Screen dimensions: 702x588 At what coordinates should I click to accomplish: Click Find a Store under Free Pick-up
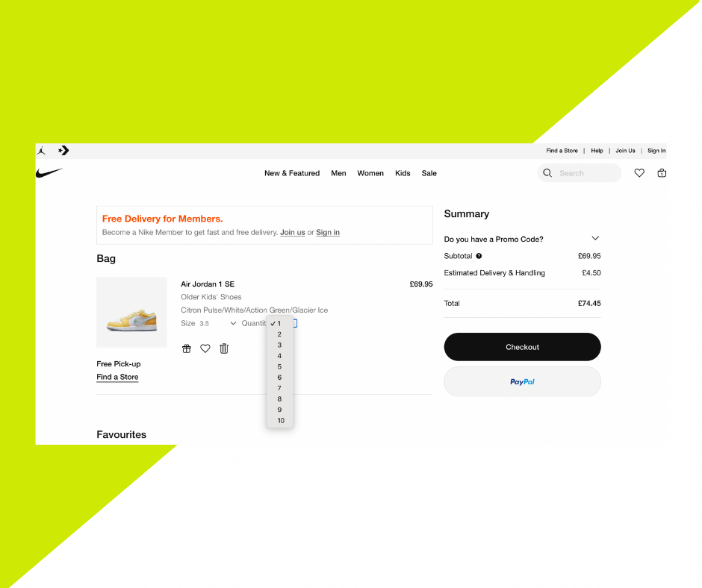117,377
